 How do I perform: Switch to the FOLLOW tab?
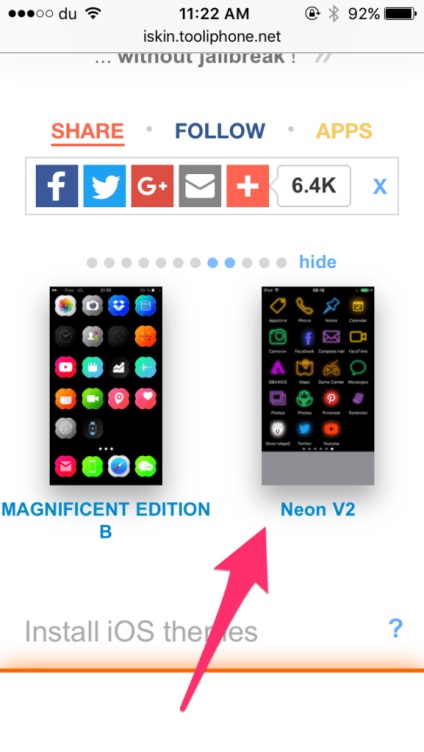pos(220,131)
